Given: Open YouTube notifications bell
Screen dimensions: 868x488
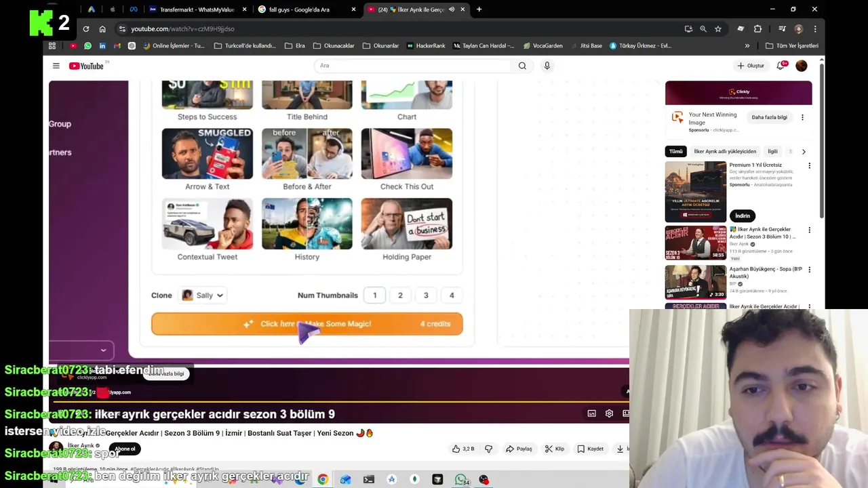Looking at the screenshot, I should (x=781, y=66).
